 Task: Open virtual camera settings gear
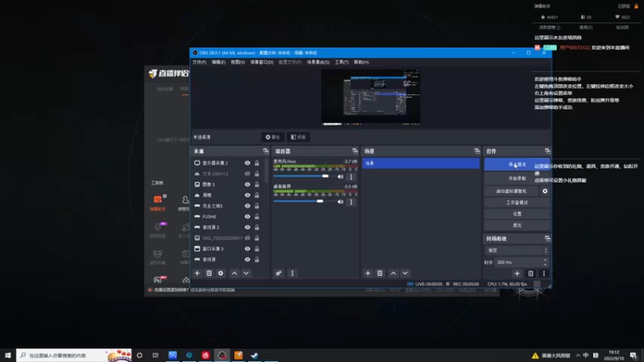(545, 191)
